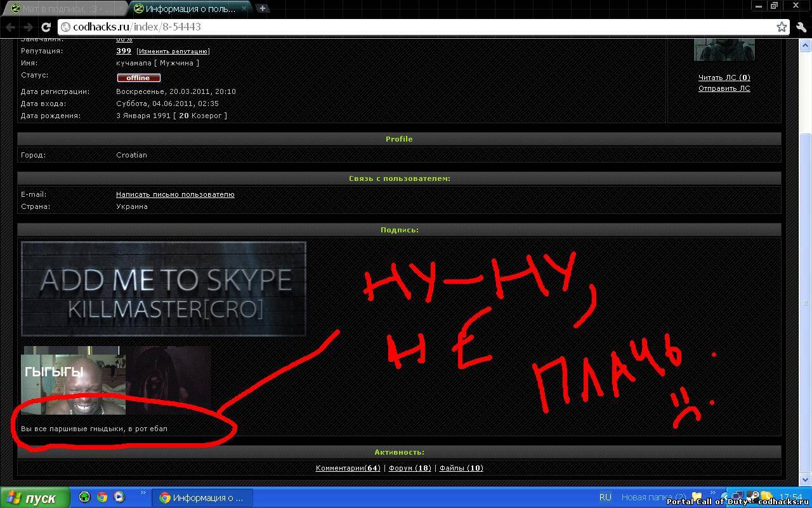The height and width of the screenshot is (508, 812).
Task: Open 'Читать ЛС (0)' link
Action: pyautogui.click(x=724, y=77)
